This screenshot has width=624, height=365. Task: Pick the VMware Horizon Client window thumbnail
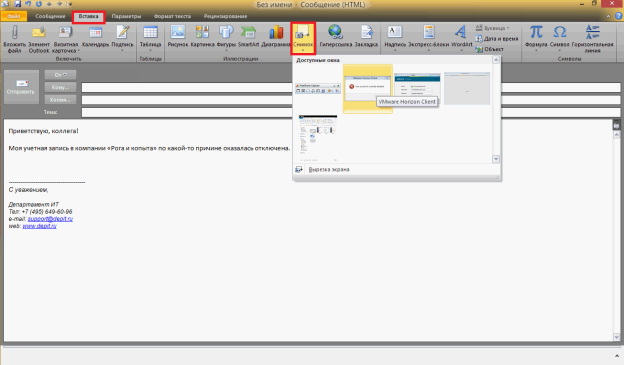tap(368, 88)
